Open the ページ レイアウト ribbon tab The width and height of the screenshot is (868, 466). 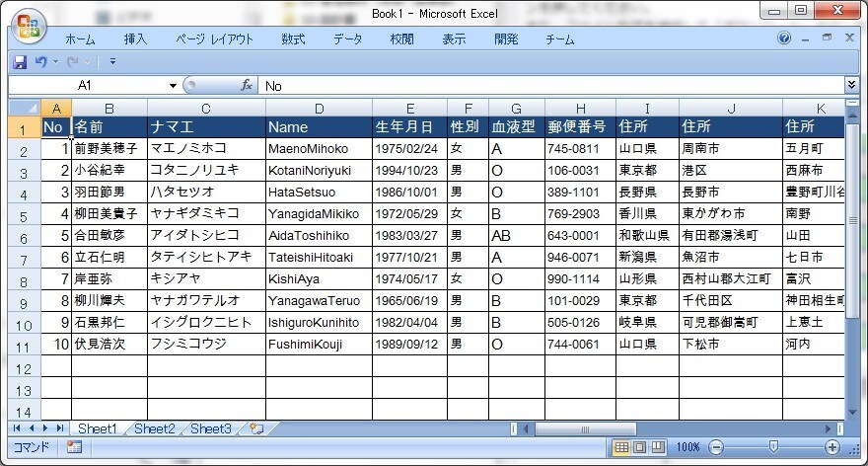pyautogui.click(x=214, y=39)
